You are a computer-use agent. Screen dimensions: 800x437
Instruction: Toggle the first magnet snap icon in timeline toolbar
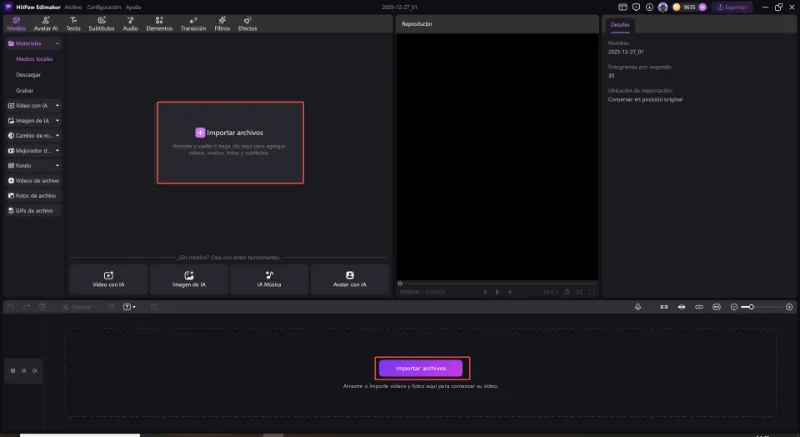664,307
